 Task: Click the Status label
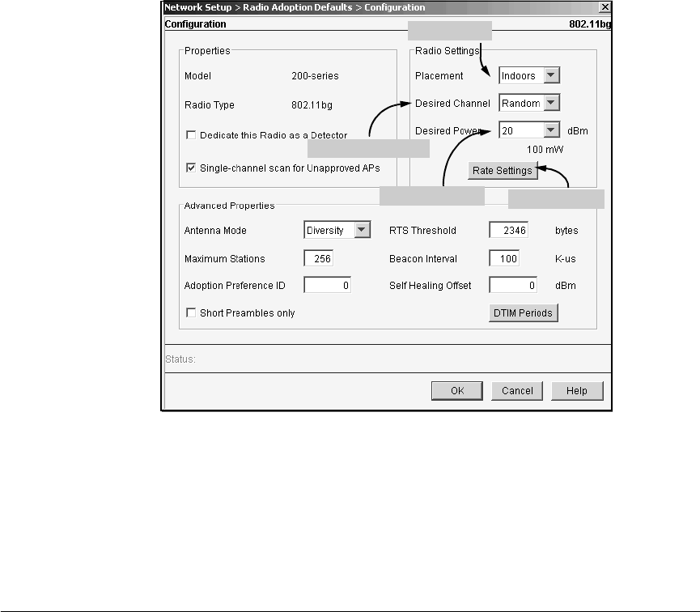pyautogui.click(x=180, y=359)
